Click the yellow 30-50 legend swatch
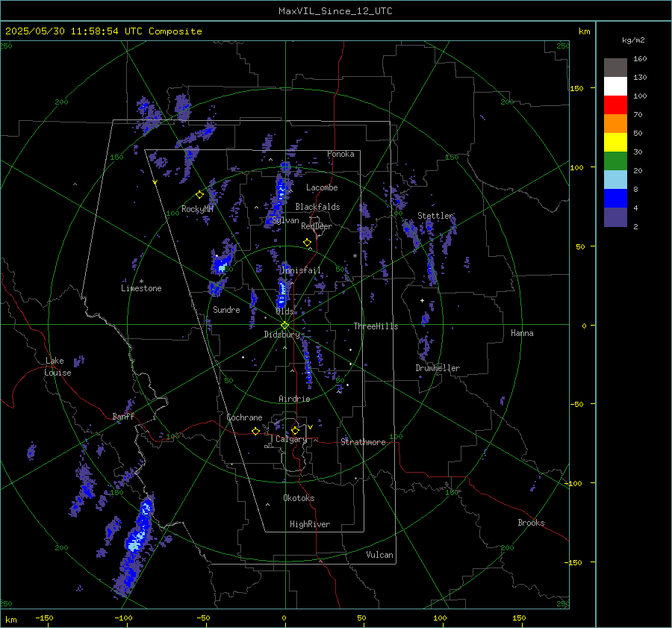The image size is (672, 628). click(615, 143)
